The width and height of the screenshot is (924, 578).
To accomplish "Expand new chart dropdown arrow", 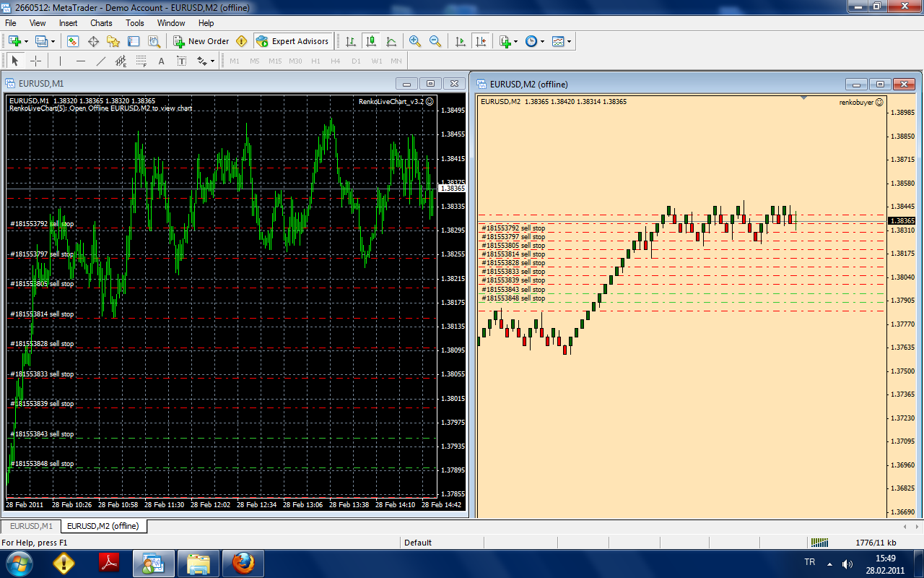I will pos(26,42).
